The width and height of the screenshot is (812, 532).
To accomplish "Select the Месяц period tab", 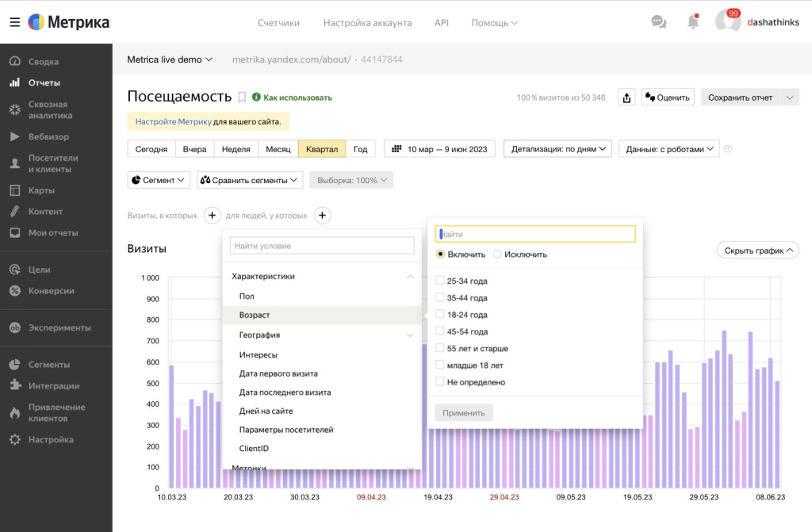I will [278, 149].
